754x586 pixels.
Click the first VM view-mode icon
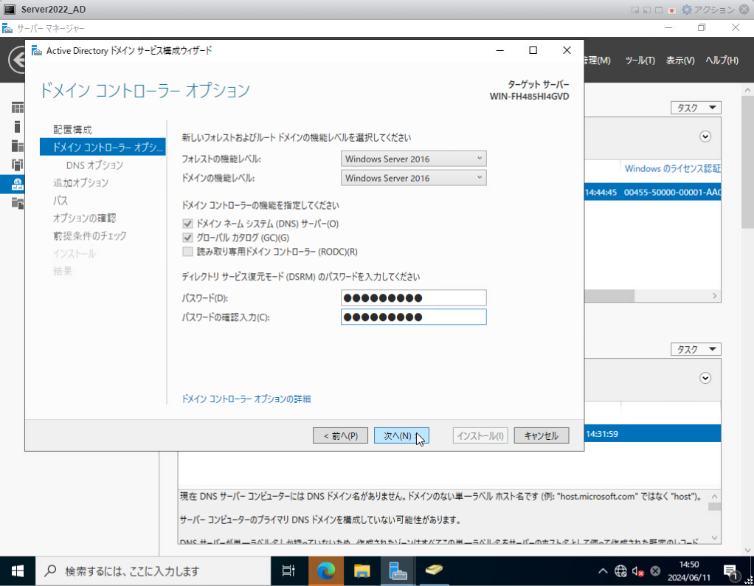pos(635,10)
